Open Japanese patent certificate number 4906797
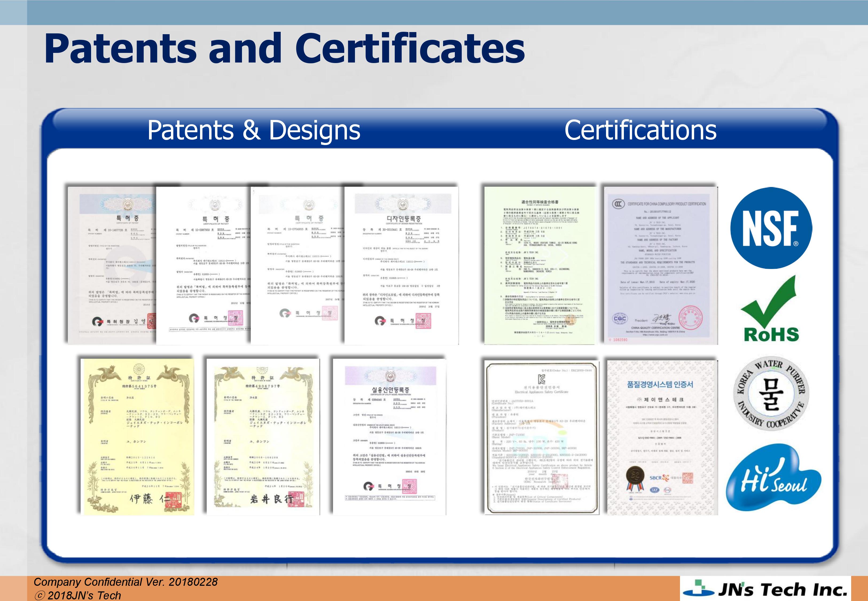Viewport: 868px width, 601px height. [x=263, y=437]
